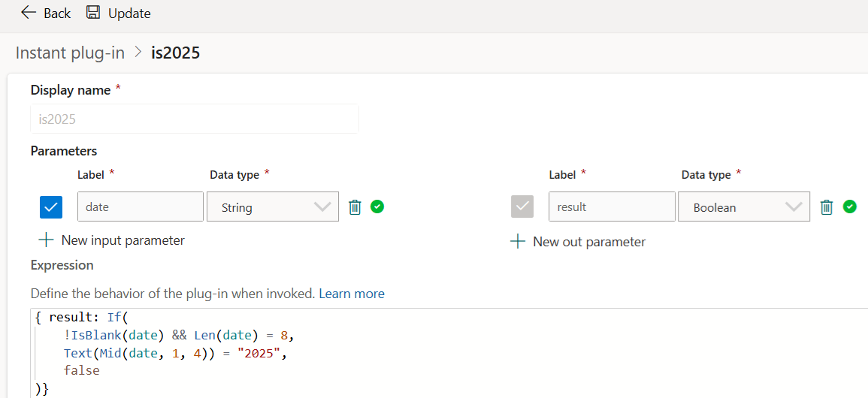Image resolution: width=868 pixels, height=398 pixels.
Task: Click the Display name text field
Action: tap(195, 119)
